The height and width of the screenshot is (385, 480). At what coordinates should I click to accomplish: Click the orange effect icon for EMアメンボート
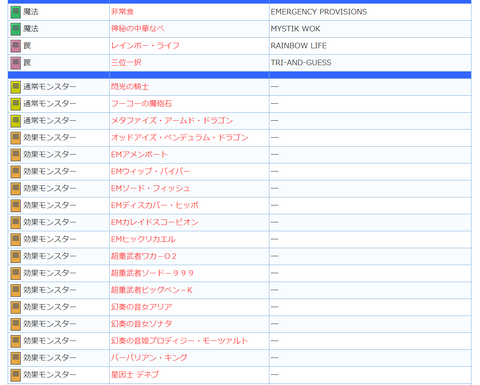(x=16, y=155)
